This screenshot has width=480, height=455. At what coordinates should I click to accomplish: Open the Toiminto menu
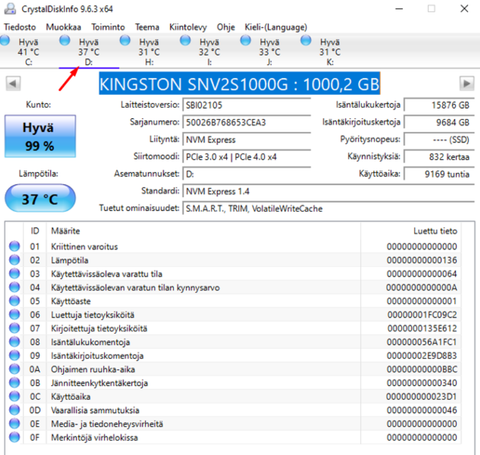click(108, 27)
